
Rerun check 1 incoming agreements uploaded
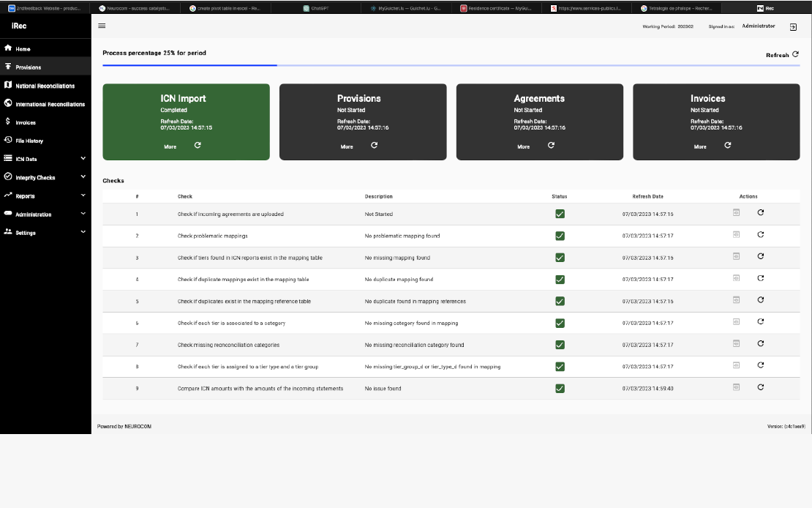pos(760,212)
